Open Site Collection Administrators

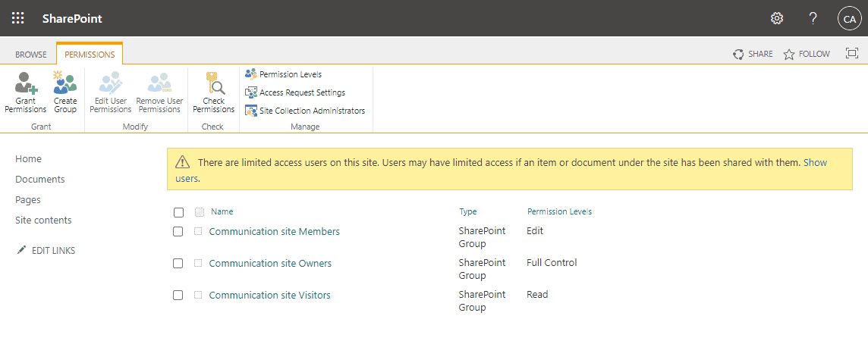[x=305, y=111]
